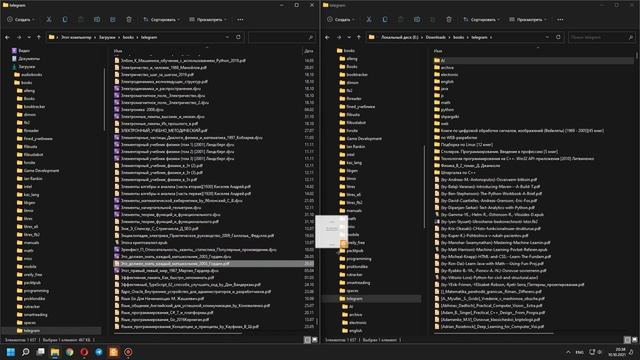Show hidden tray icons chevron
Viewport: 640px width, 360px height.
(568, 352)
